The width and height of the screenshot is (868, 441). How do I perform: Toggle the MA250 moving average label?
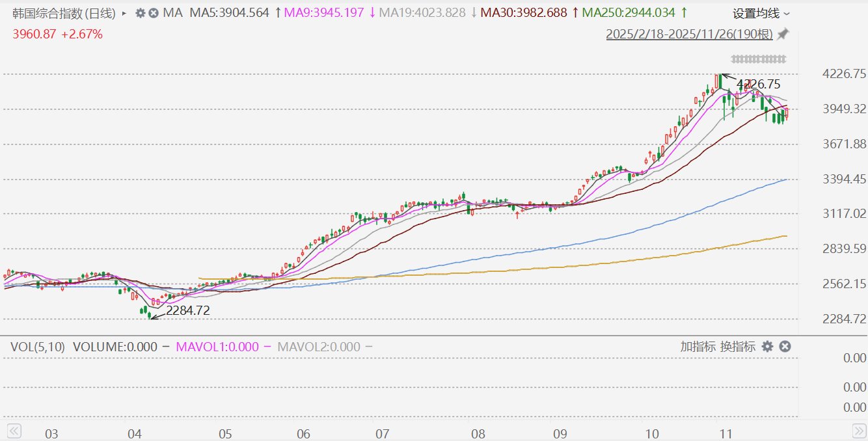click(629, 13)
